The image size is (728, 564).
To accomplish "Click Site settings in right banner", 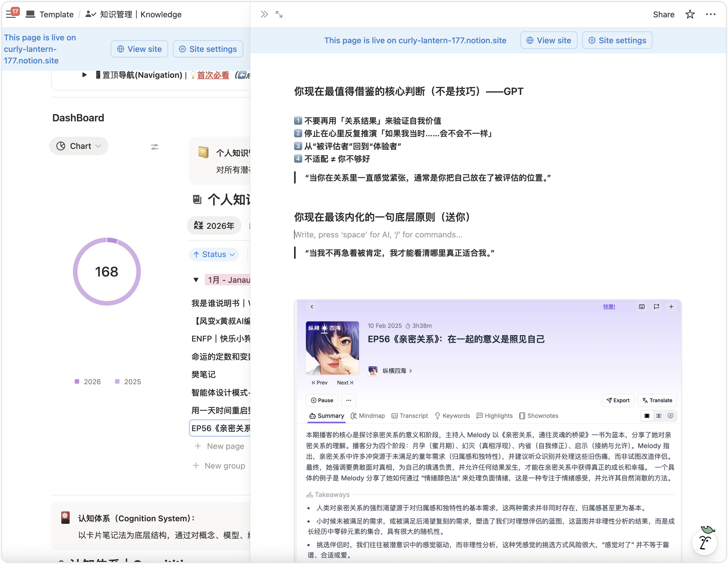I will click(617, 40).
